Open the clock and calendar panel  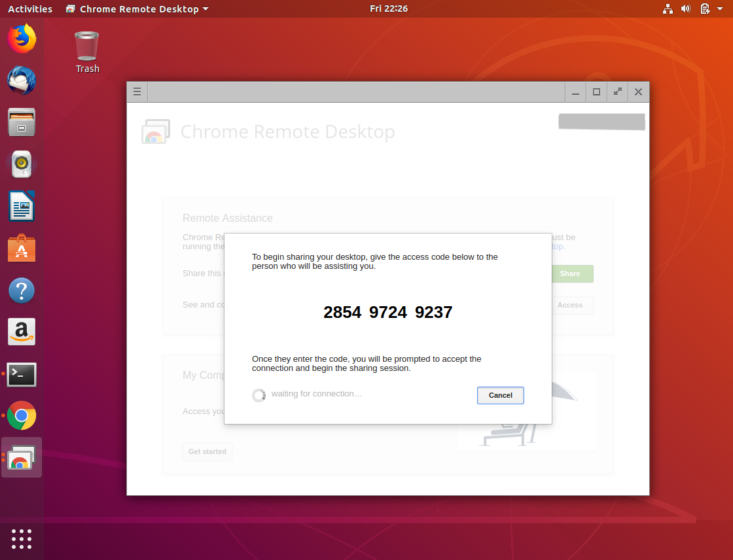(389, 9)
